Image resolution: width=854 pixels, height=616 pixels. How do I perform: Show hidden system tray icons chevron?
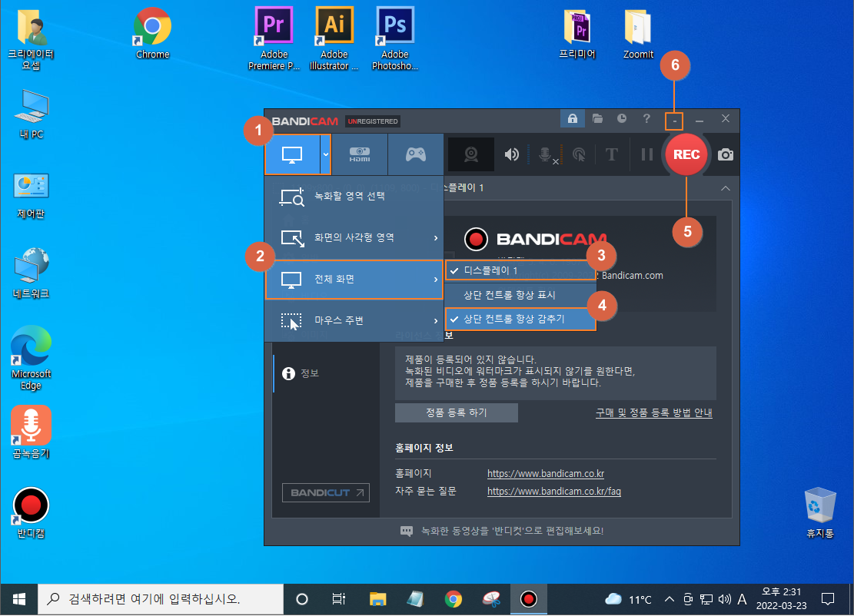[670, 599]
